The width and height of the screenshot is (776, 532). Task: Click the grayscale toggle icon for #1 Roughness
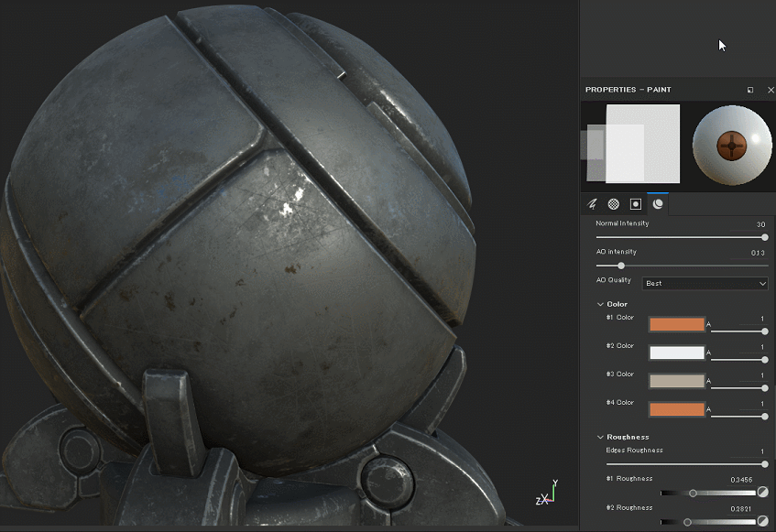pos(762,492)
